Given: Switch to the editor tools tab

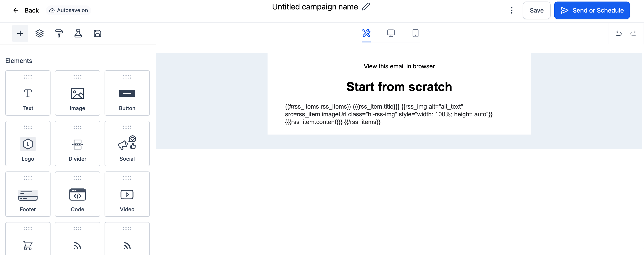Looking at the screenshot, I should [x=366, y=33].
